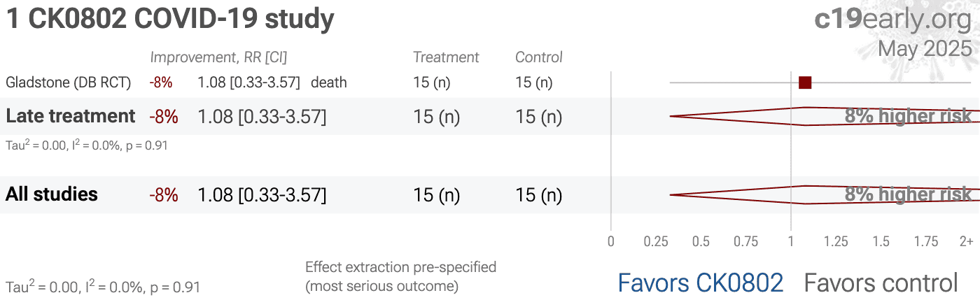Click the Control column header
Screen dimensions: 980x300
[x=539, y=57]
